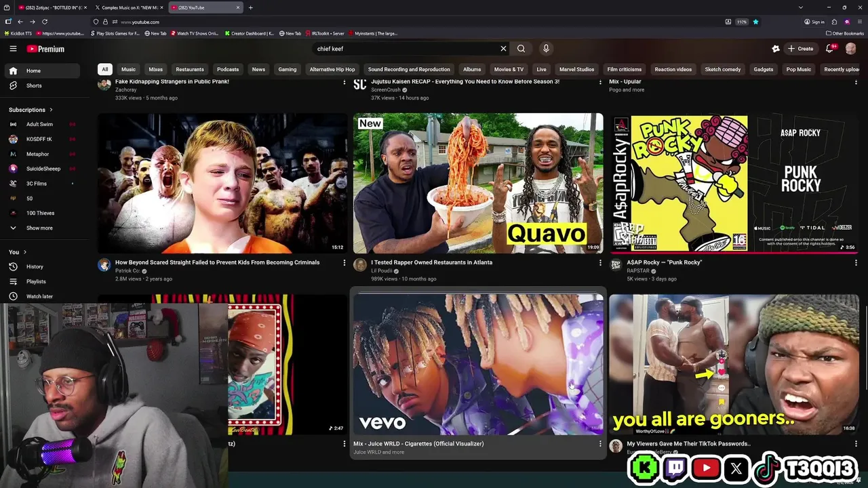
Task: Click the Zachcray channel name
Action: pos(125,89)
